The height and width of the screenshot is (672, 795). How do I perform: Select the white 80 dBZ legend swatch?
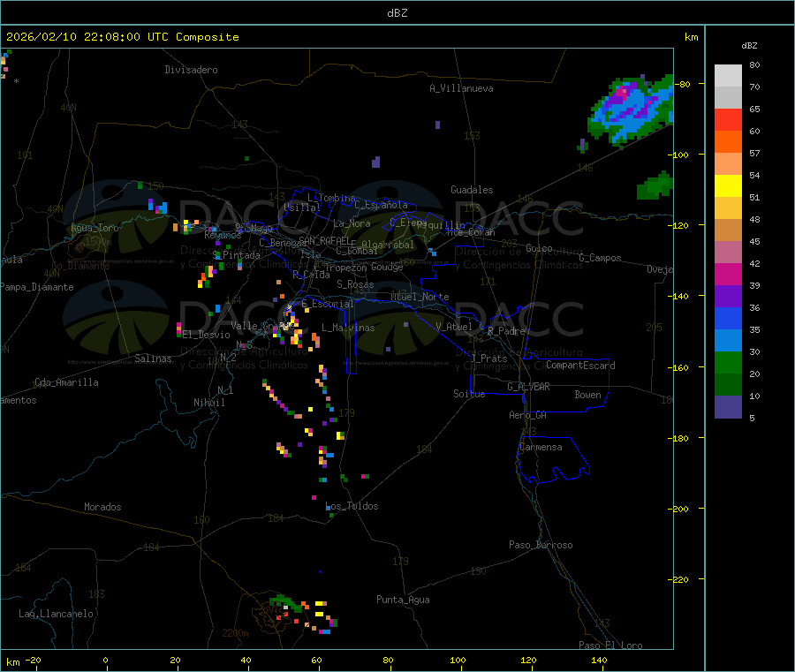[x=728, y=76]
